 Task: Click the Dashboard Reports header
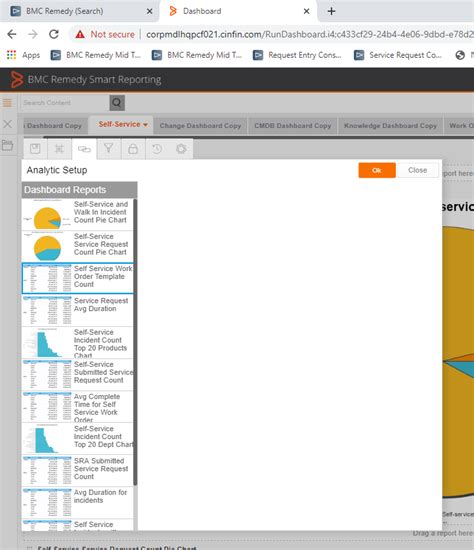click(x=79, y=190)
